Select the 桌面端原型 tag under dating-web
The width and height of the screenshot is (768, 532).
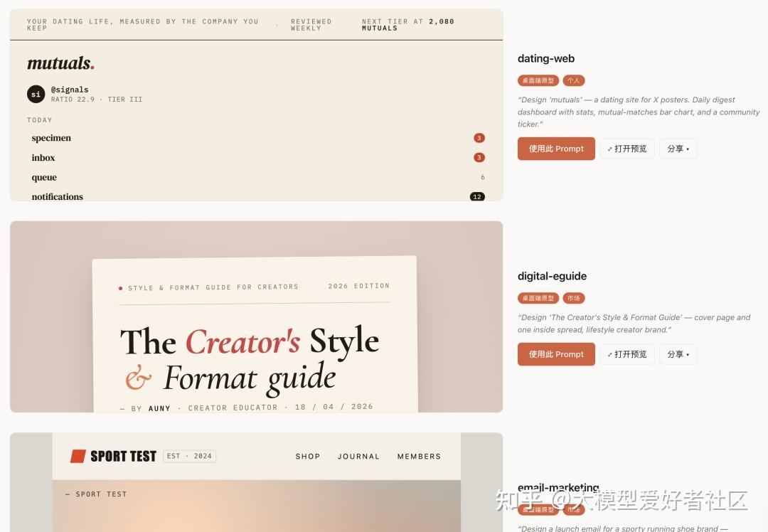pos(538,80)
